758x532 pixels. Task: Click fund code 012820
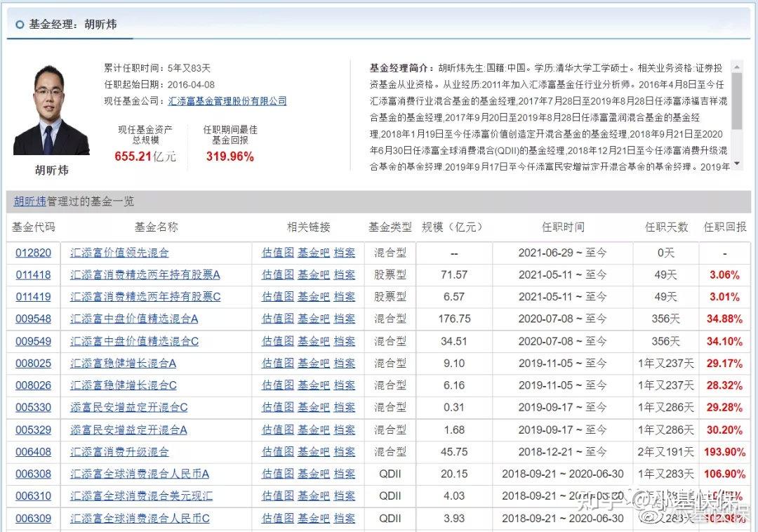tap(32, 253)
